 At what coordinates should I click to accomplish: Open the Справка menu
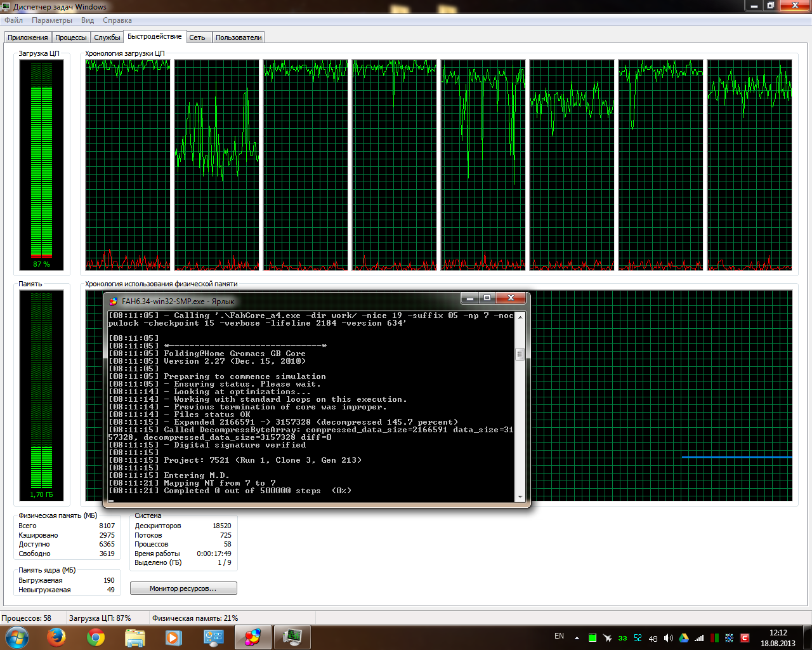(117, 20)
